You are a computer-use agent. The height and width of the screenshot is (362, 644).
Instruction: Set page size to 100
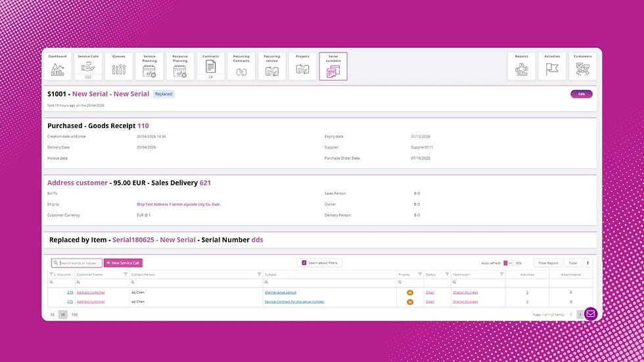pos(74,315)
